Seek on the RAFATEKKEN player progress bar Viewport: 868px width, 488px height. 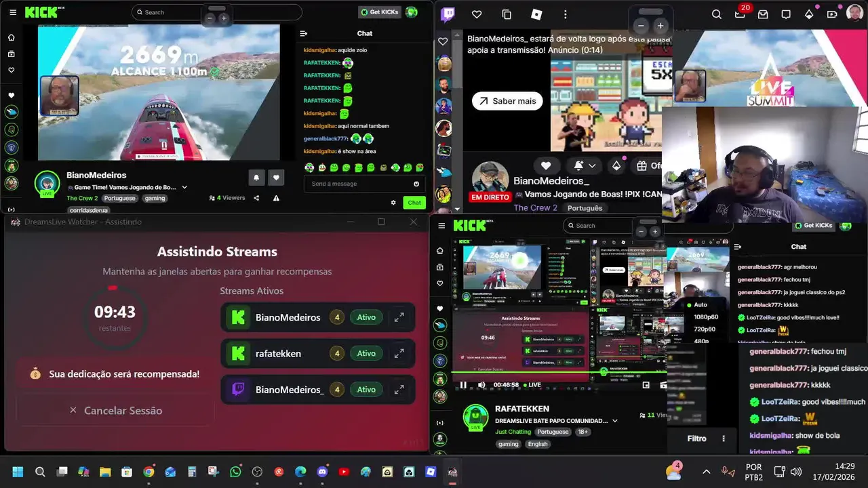559,372
